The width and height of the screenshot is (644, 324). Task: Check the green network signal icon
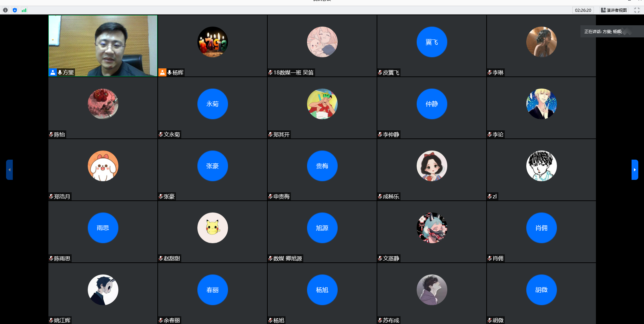pyautogui.click(x=24, y=10)
